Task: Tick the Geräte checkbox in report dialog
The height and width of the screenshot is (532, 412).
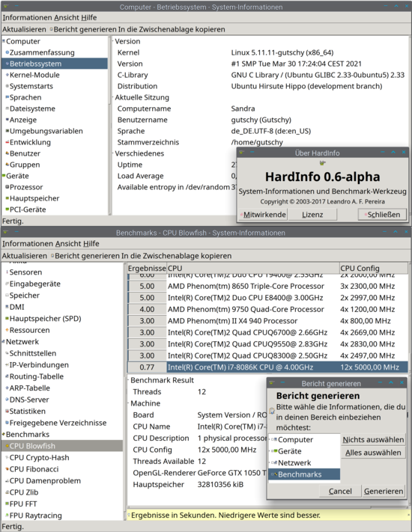Action: [273, 451]
